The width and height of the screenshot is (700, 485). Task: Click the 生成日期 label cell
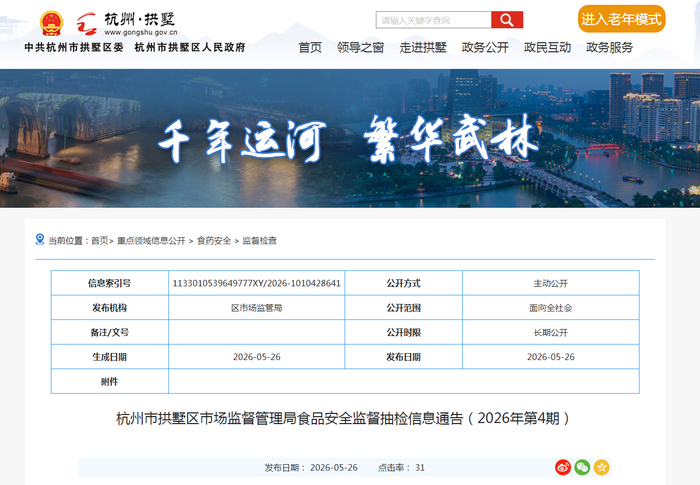(x=110, y=357)
